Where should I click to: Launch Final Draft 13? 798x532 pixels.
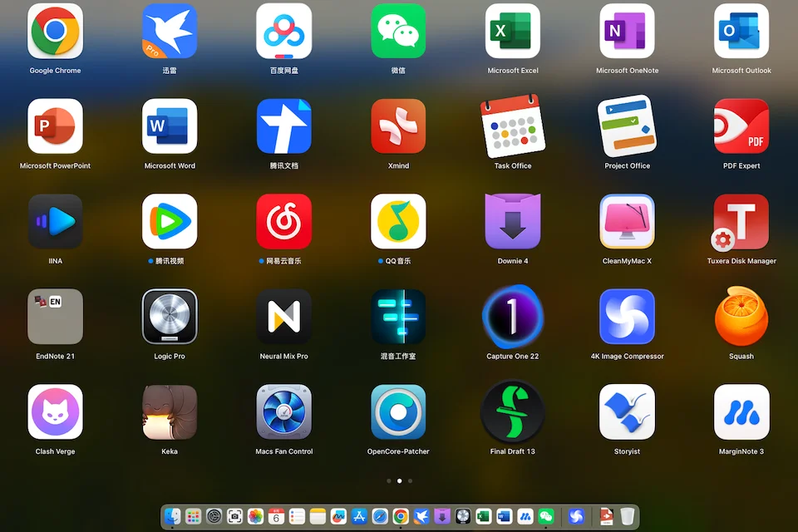(513, 411)
